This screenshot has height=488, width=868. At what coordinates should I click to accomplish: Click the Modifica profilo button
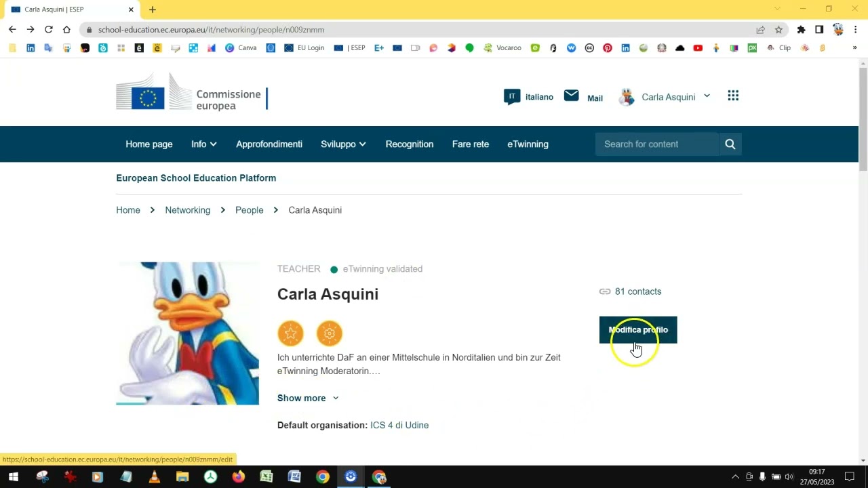(638, 330)
